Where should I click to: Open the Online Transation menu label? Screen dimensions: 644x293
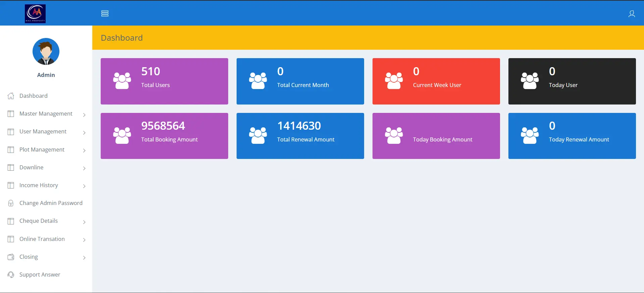[x=42, y=239]
